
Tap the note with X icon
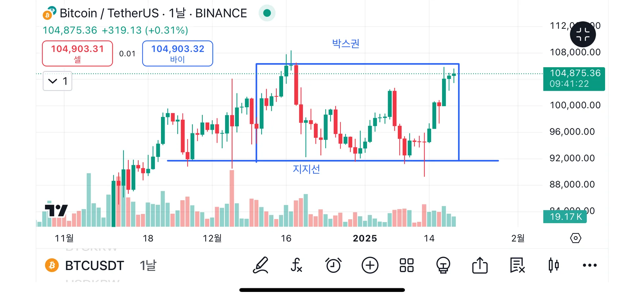click(x=517, y=265)
